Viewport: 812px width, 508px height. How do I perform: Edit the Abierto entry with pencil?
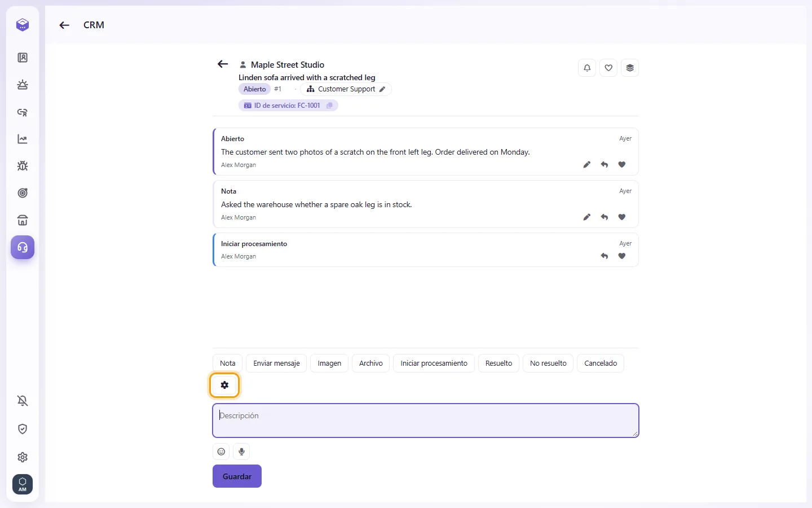(587, 165)
